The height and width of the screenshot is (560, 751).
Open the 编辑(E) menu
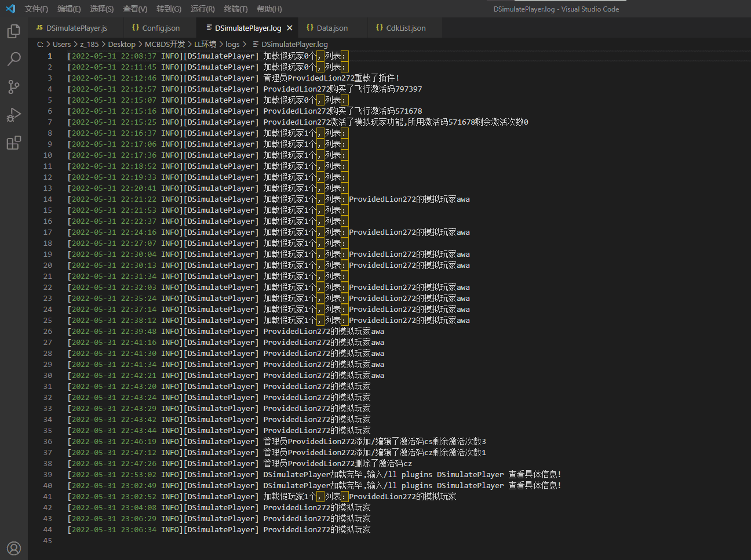click(x=69, y=9)
